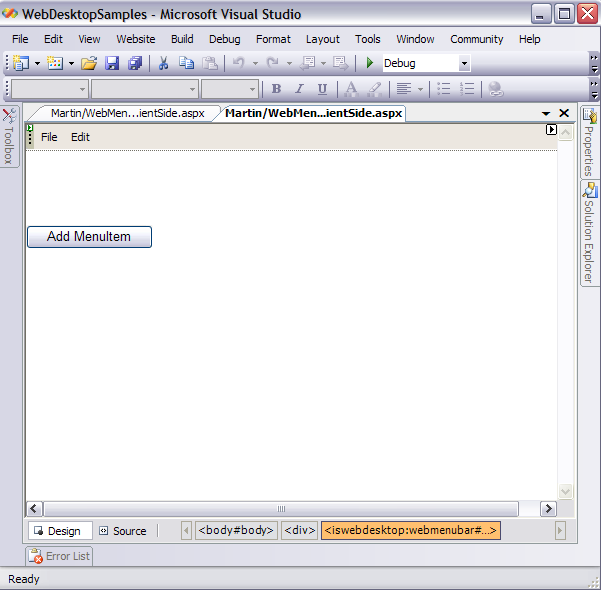The image size is (601, 590).
Task: Click the Save All icon
Action: pyautogui.click(x=134, y=63)
